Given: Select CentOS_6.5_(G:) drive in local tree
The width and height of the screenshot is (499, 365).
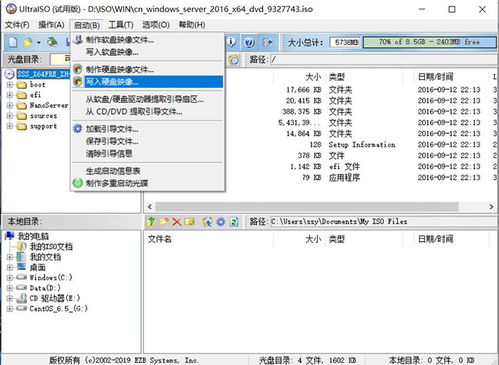Looking at the screenshot, I should (58, 309).
